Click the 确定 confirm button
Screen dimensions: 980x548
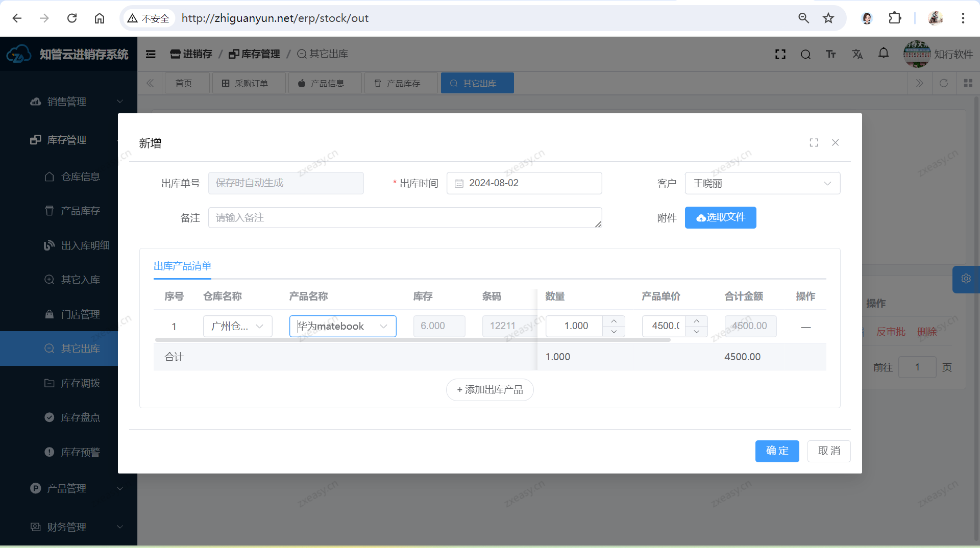[x=777, y=451]
